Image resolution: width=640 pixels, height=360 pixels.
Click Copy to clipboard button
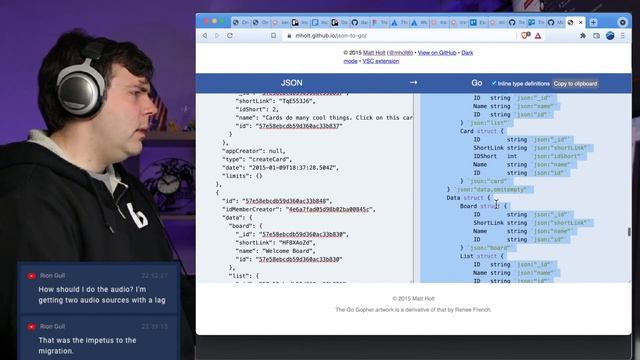pyautogui.click(x=575, y=84)
